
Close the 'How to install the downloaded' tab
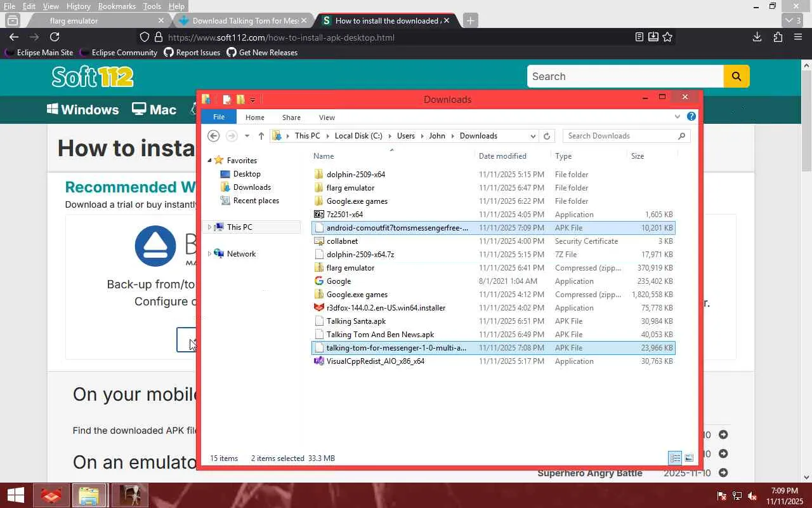(x=447, y=20)
